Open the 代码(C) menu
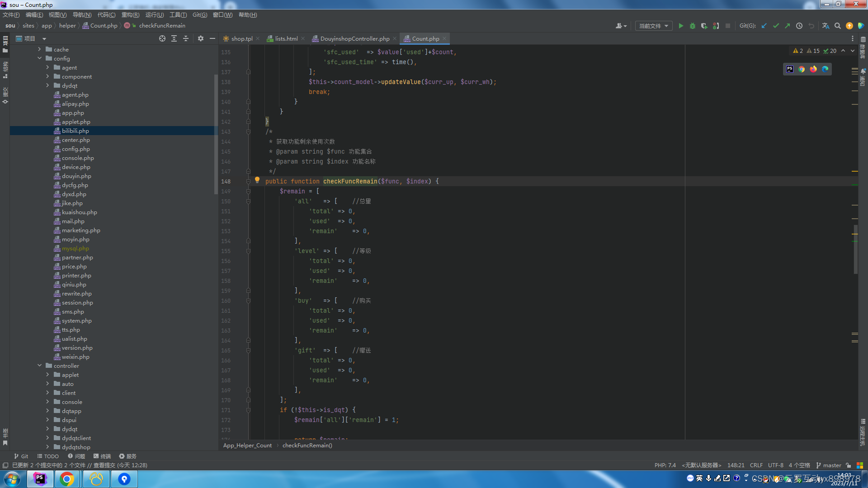The image size is (868, 488). tap(106, 15)
